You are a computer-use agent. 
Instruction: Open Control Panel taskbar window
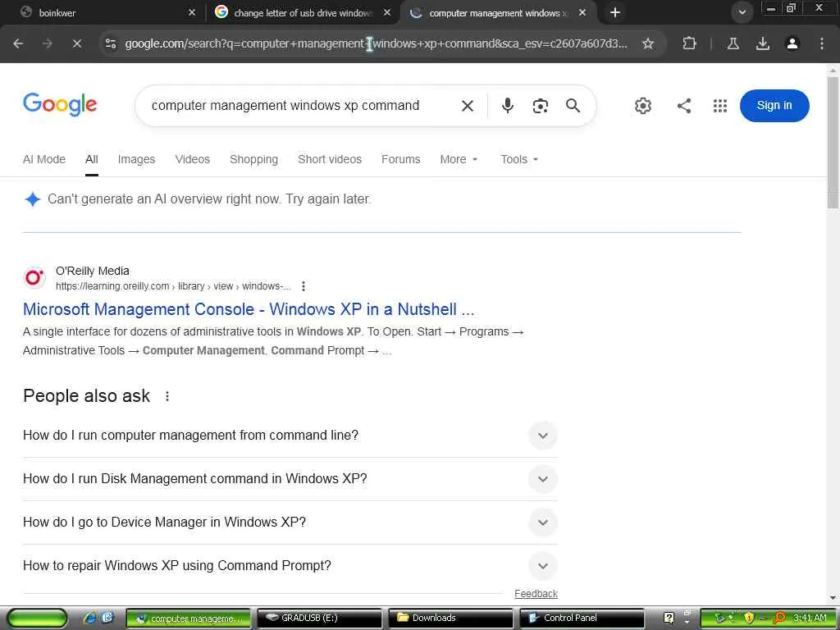[582, 618]
